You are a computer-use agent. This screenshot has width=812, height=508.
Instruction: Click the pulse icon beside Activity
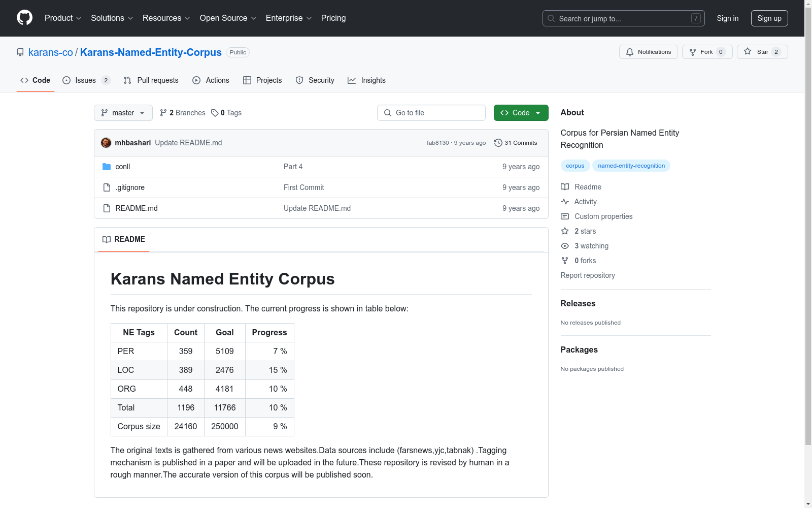565,202
